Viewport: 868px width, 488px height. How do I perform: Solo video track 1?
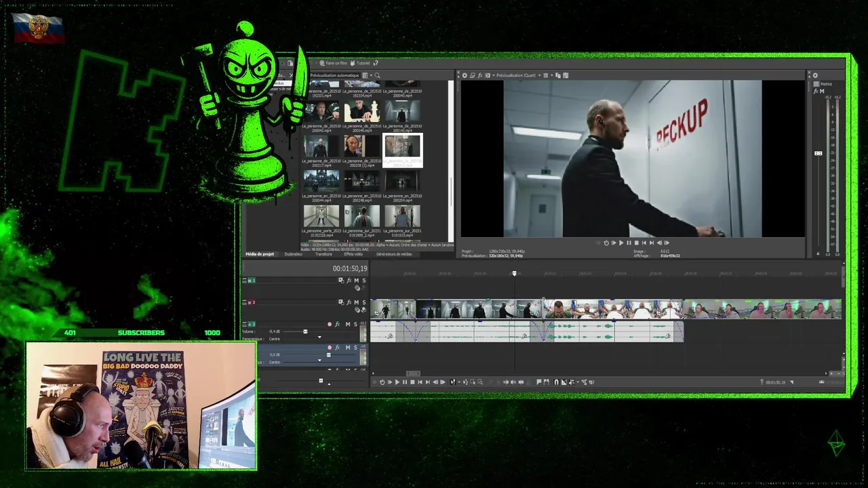(363, 281)
